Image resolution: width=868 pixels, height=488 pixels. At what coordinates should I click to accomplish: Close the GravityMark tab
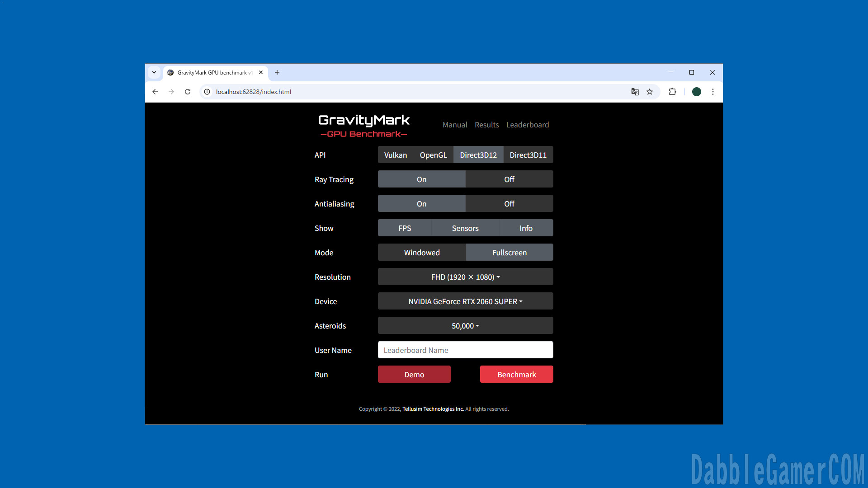[x=261, y=72]
